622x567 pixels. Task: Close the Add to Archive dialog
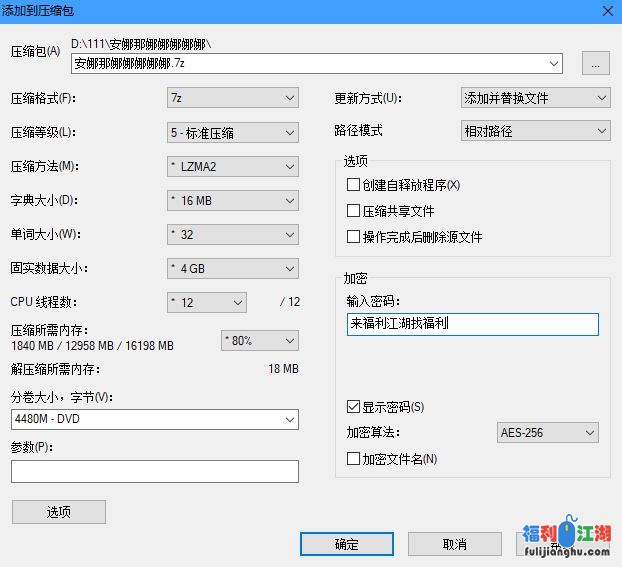(606, 10)
